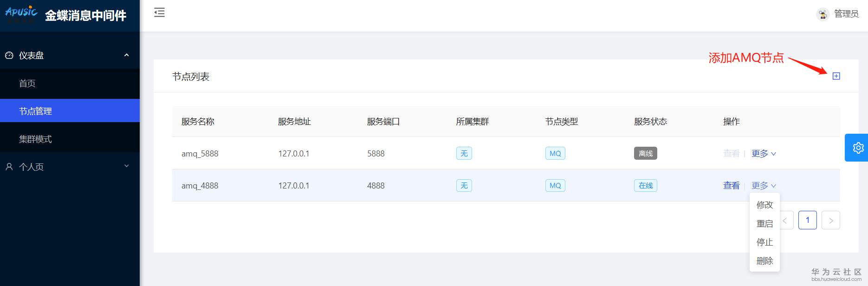The image size is (868, 286).
Task: Click the next page arrow
Action: click(x=830, y=221)
